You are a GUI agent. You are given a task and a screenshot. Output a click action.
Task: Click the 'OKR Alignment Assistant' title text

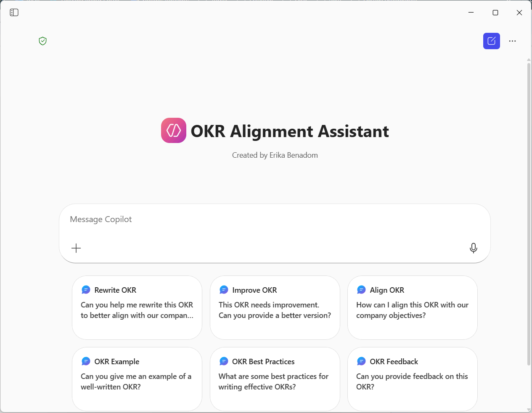(290, 131)
